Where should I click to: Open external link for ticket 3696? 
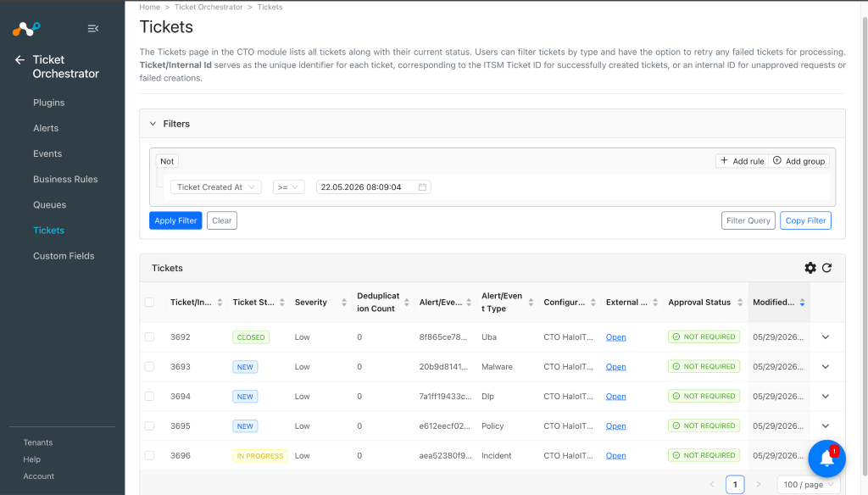615,456
